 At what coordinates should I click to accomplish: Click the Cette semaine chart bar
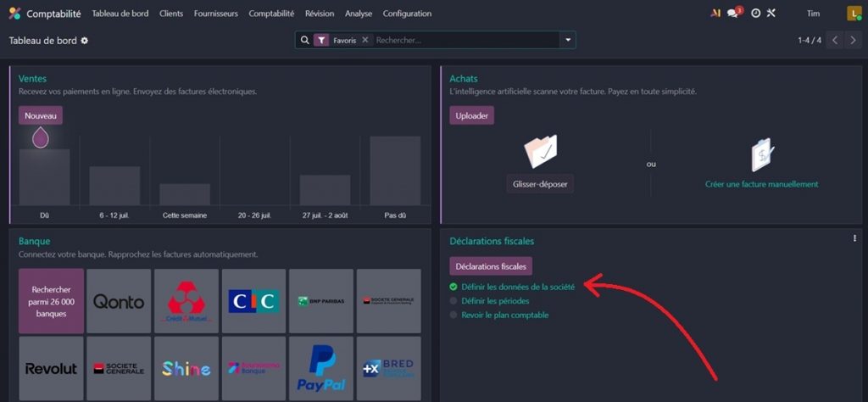coord(185,194)
